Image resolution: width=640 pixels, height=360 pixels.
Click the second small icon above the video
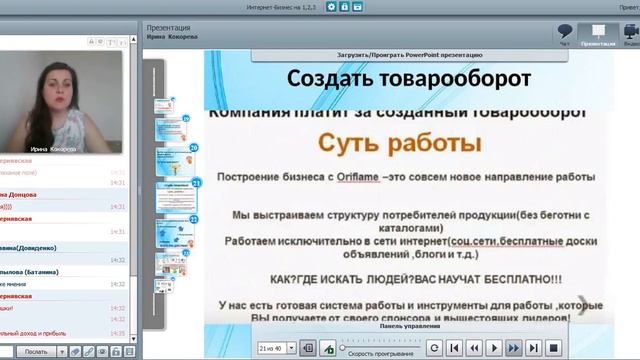click(101, 42)
